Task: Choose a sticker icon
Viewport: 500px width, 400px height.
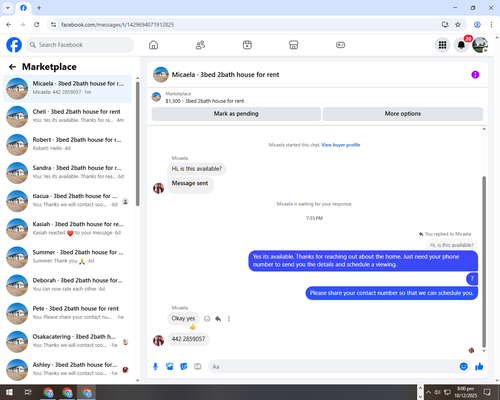Action: pyautogui.click(x=184, y=367)
